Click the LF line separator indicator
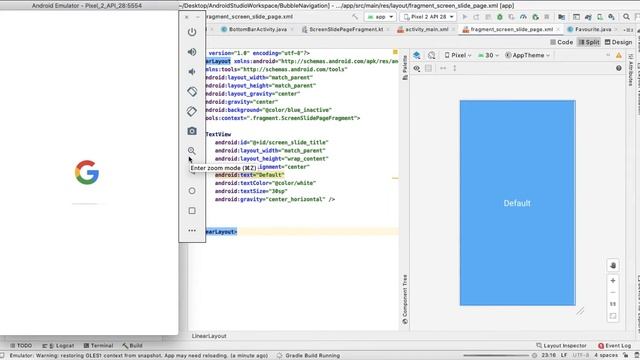 (x=564, y=356)
